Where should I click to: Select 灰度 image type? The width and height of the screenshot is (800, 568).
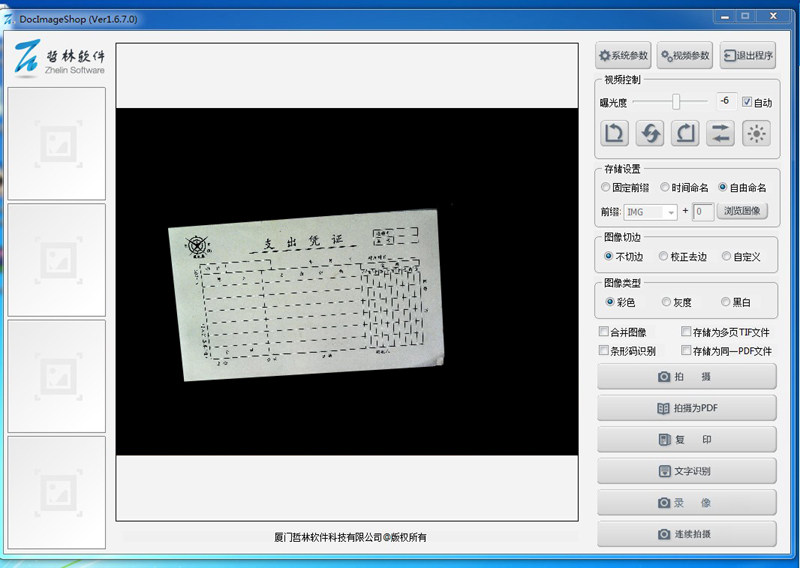click(666, 302)
